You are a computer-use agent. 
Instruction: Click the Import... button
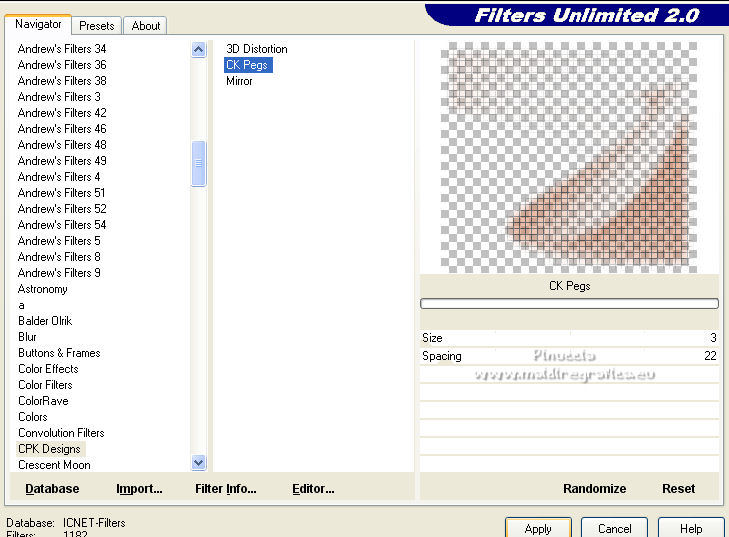click(x=139, y=489)
